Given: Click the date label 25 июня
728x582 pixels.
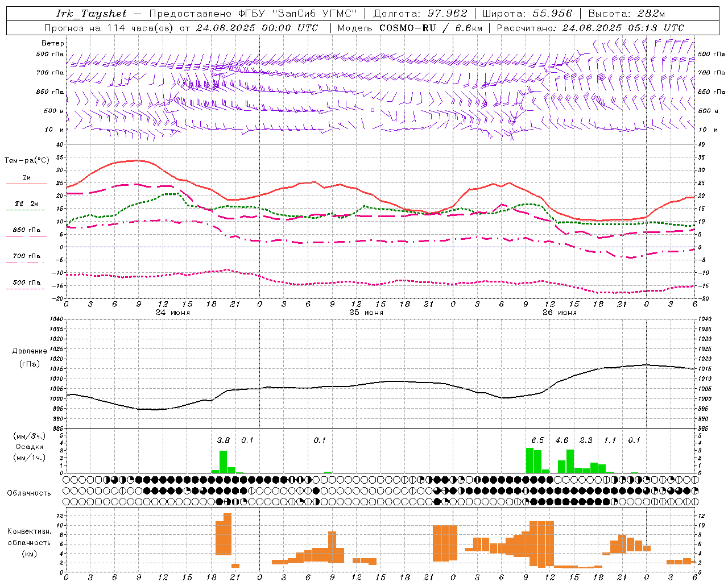Looking at the screenshot, I should click(x=366, y=313).
